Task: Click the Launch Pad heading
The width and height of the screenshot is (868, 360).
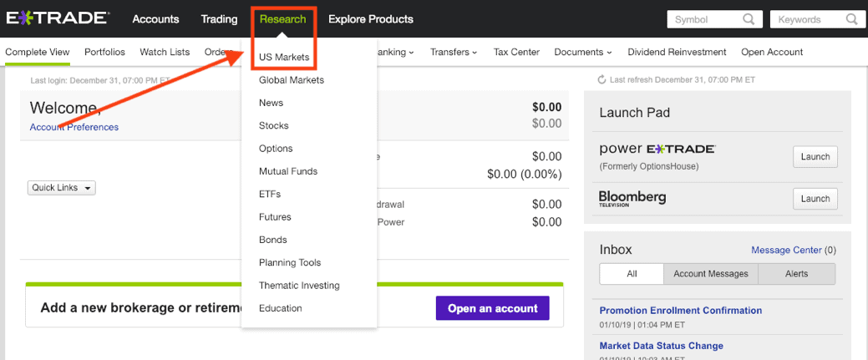Action: point(635,113)
